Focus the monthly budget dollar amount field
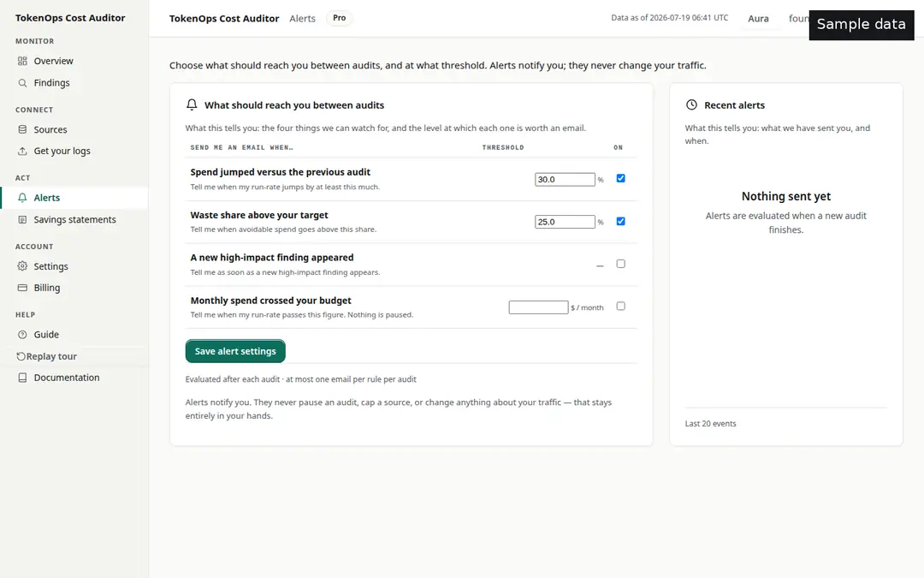 click(x=539, y=307)
